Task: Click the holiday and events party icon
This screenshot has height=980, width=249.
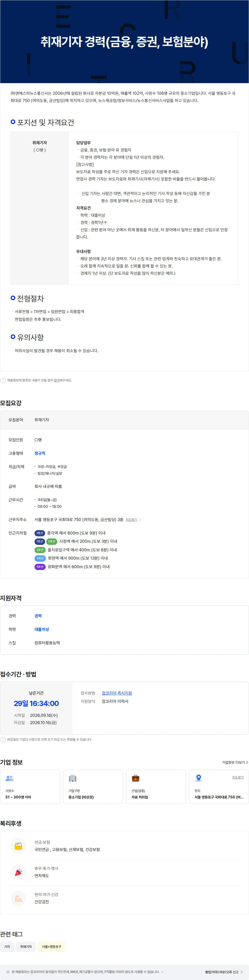Action: click(x=18, y=872)
